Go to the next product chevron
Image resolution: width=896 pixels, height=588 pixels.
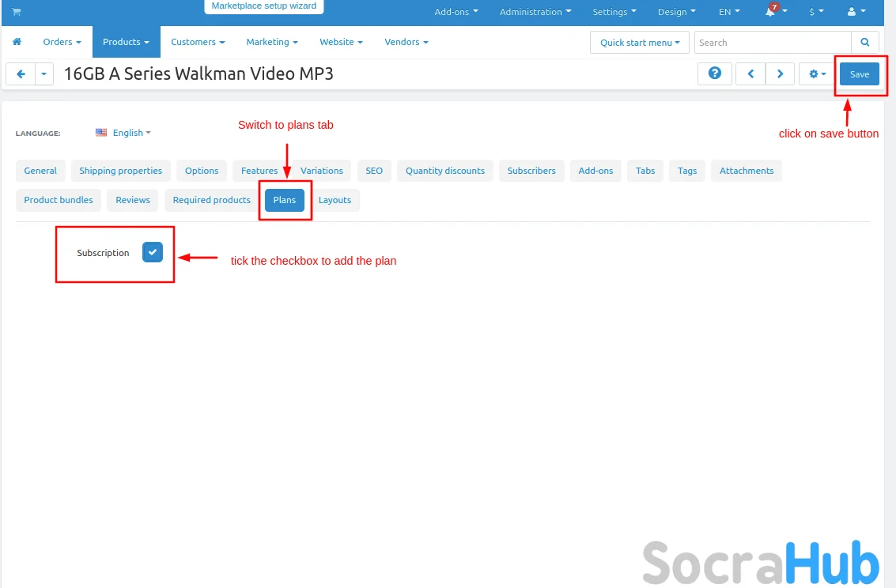pos(780,73)
